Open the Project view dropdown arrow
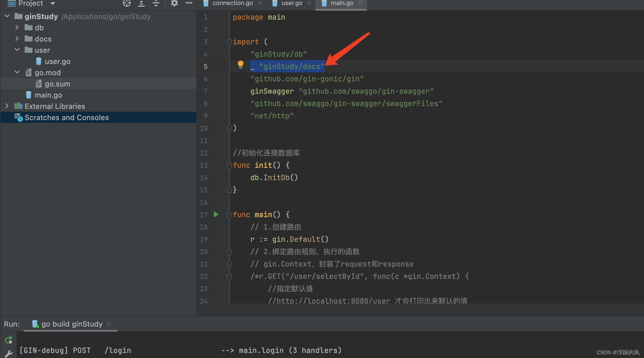The height and width of the screenshot is (358, 644). pos(52,4)
